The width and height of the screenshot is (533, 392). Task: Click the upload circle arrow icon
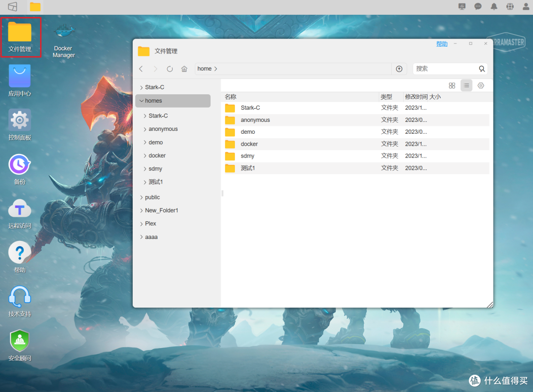coord(399,69)
